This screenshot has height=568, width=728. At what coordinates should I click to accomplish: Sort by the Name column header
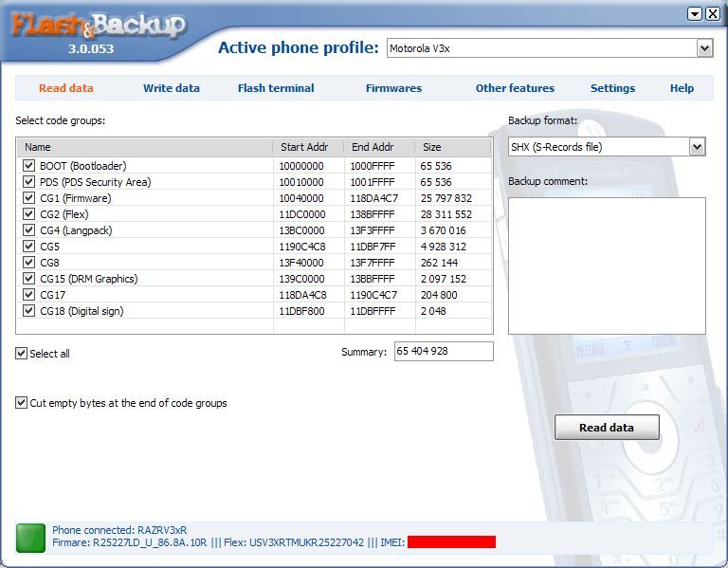(145, 147)
